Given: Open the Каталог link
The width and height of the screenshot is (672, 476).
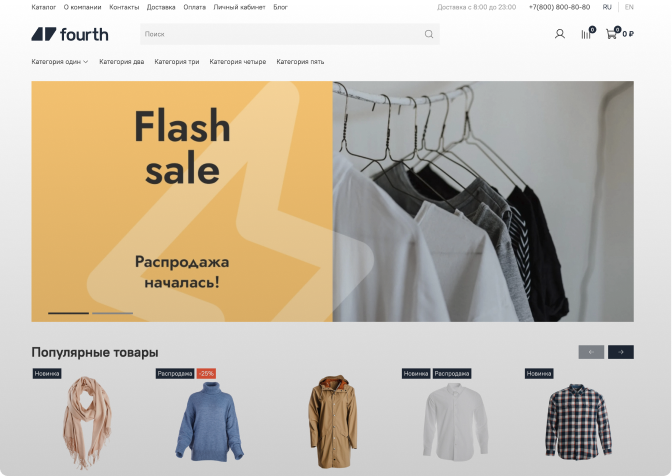Looking at the screenshot, I should (44, 7).
